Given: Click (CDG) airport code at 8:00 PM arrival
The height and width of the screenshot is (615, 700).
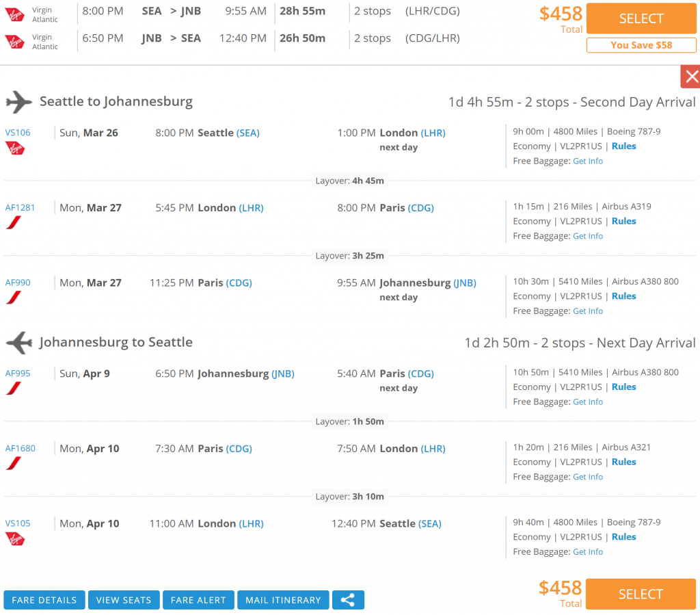Looking at the screenshot, I should coord(420,208).
